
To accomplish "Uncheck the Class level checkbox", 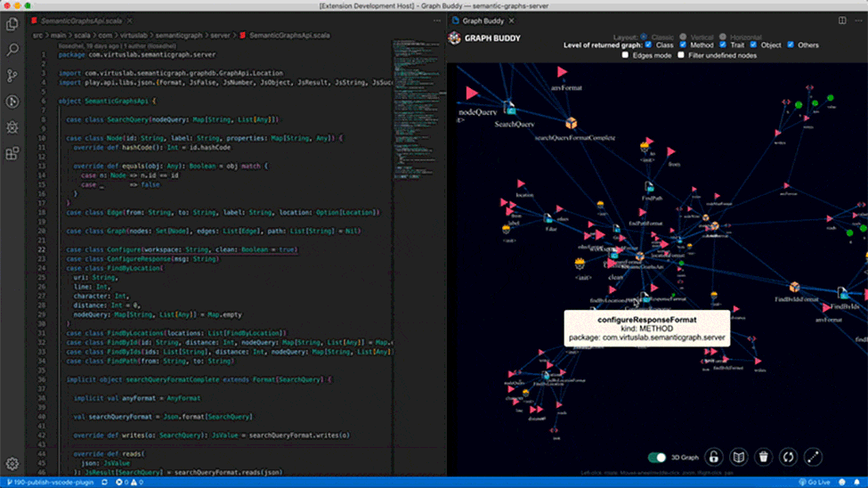I will tap(648, 45).
